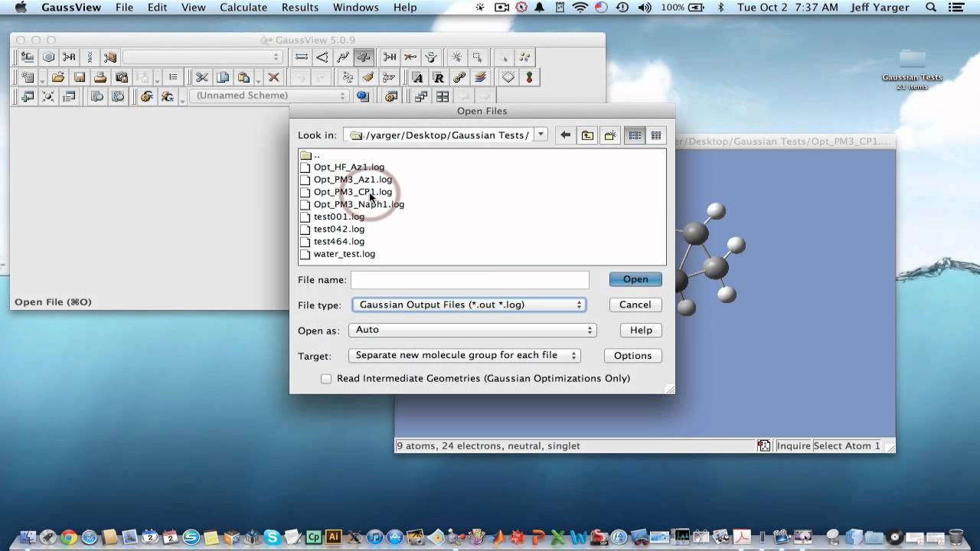Create new folder in Open Files dialog

(x=610, y=135)
